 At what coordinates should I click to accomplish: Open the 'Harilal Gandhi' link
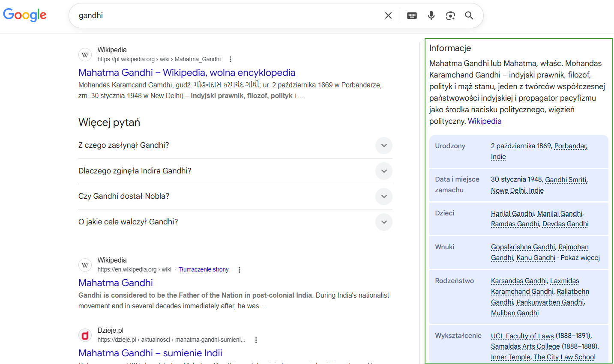(x=512, y=213)
